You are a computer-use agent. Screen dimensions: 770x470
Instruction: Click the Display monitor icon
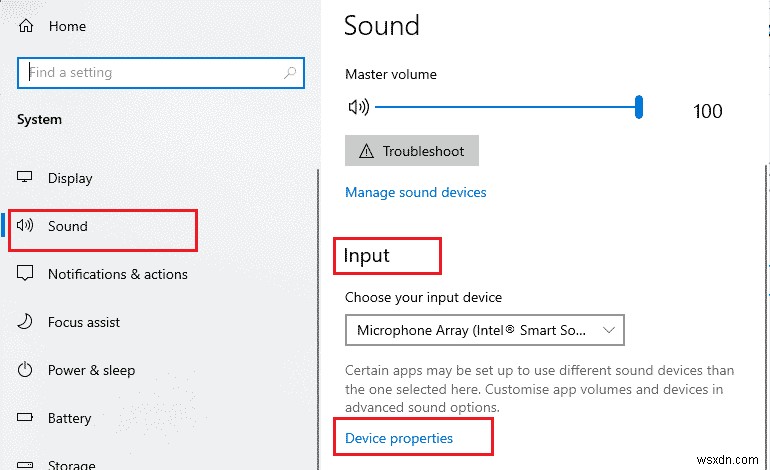click(26, 178)
